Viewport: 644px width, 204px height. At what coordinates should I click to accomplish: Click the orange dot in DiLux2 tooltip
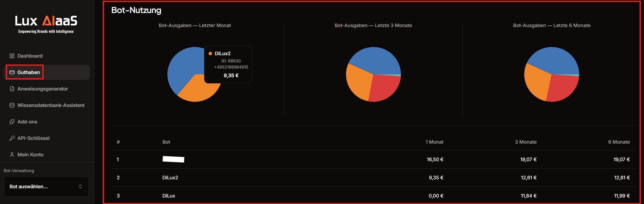pyautogui.click(x=210, y=53)
